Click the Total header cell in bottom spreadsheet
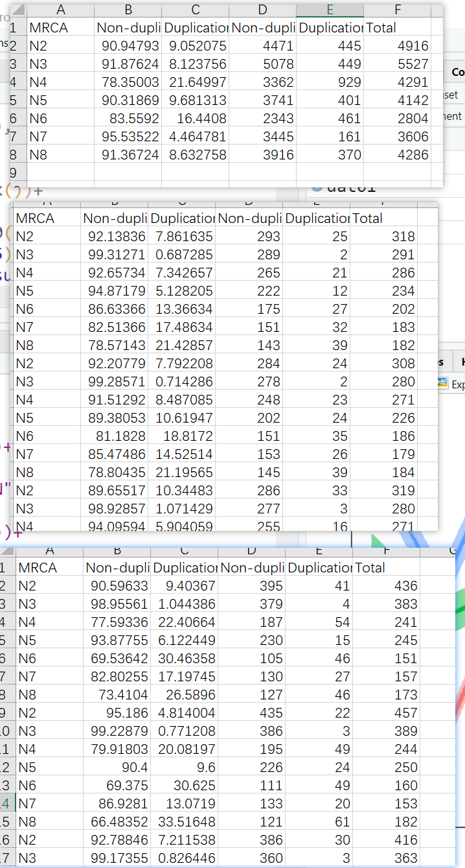The image size is (465, 868). point(387,567)
